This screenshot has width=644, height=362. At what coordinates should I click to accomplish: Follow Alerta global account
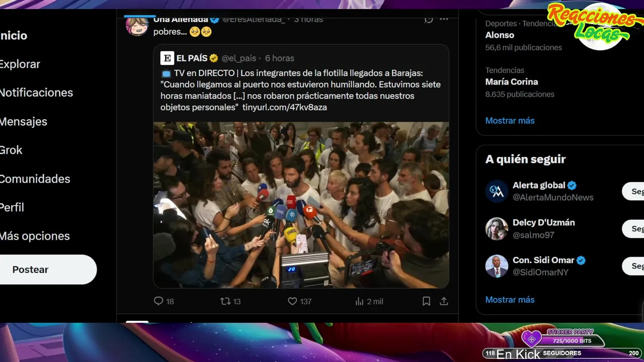pyautogui.click(x=633, y=192)
